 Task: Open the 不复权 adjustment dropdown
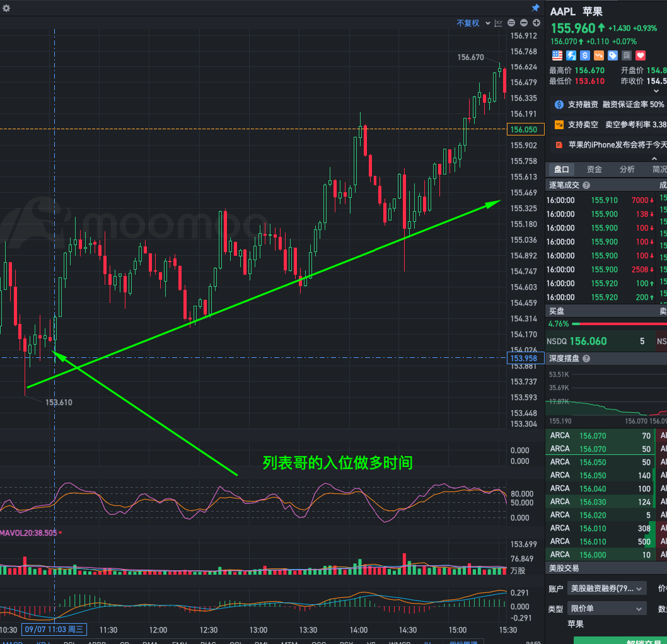click(473, 23)
